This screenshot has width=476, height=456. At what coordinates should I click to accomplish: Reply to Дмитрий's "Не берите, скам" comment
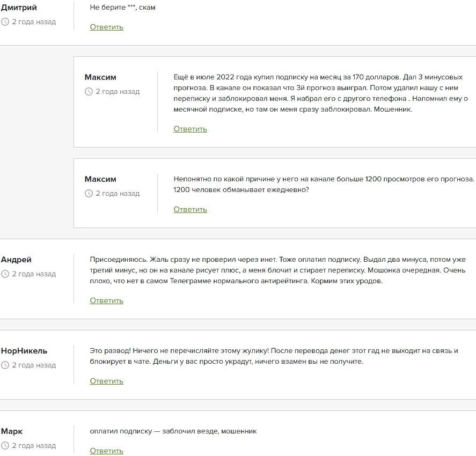(106, 27)
